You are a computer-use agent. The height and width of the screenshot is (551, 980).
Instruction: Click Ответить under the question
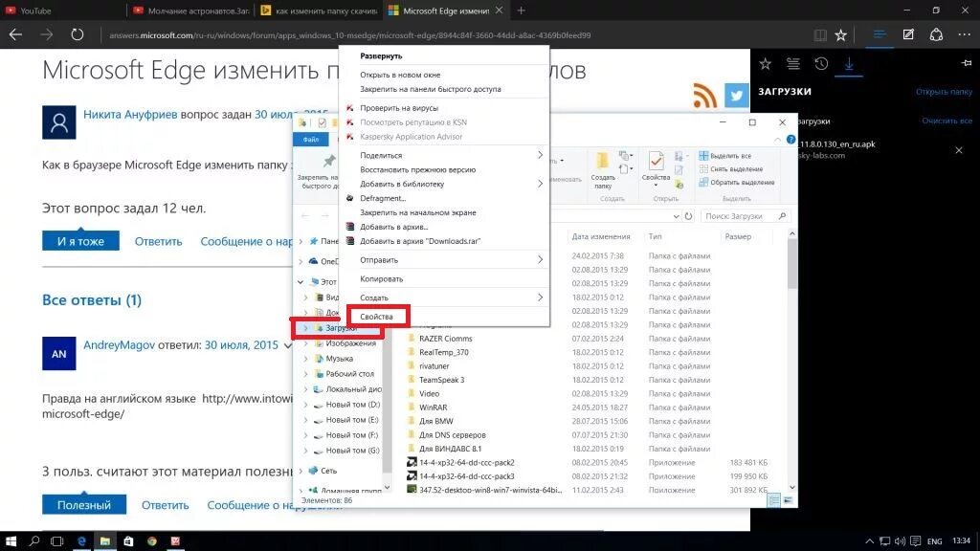[x=158, y=241]
